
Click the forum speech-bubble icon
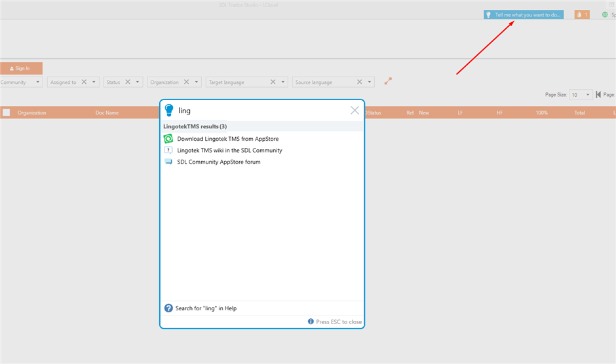168,162
